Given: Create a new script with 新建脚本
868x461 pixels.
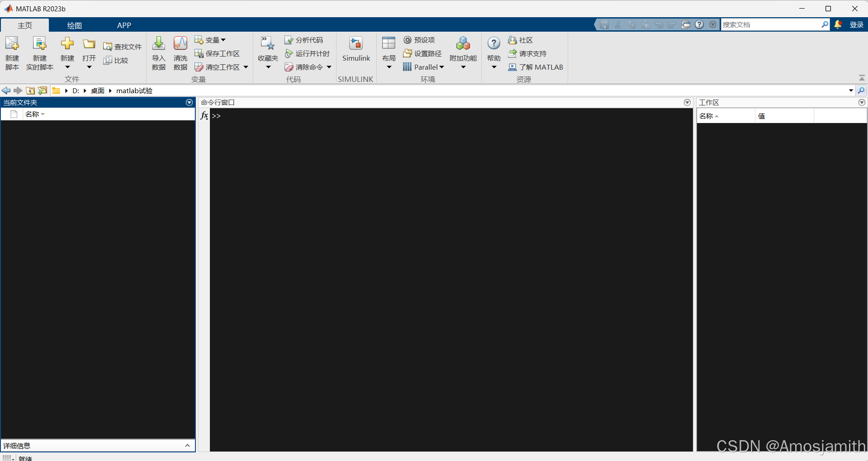Looking at the screenshot, I should click(12, 53).
